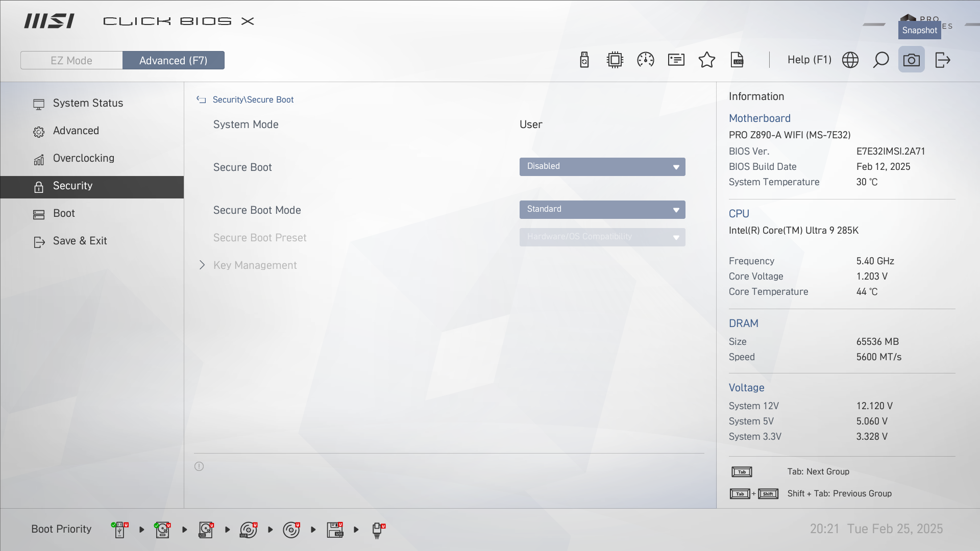Click the language globe icon
The width and height of the screenshot is (980, 551).
click(850, 60)
